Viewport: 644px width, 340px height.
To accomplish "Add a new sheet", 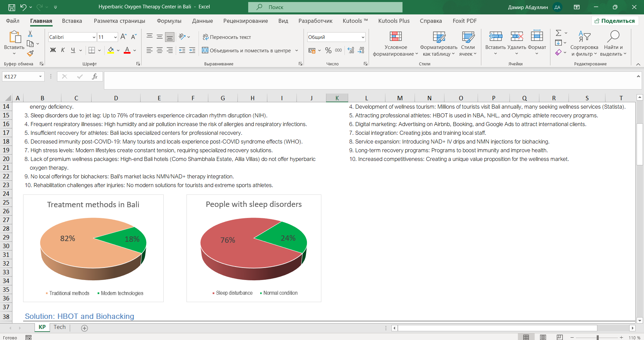I will coord(85,328).
